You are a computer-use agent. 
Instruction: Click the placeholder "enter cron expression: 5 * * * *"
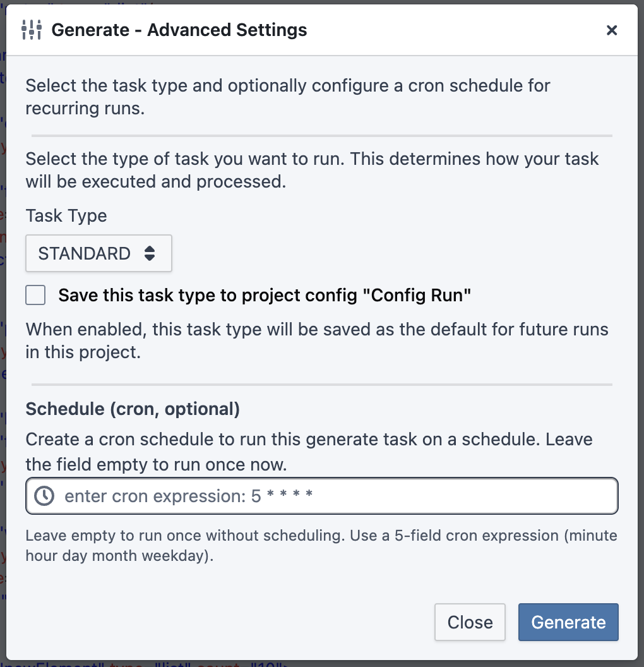coord(182,496)
